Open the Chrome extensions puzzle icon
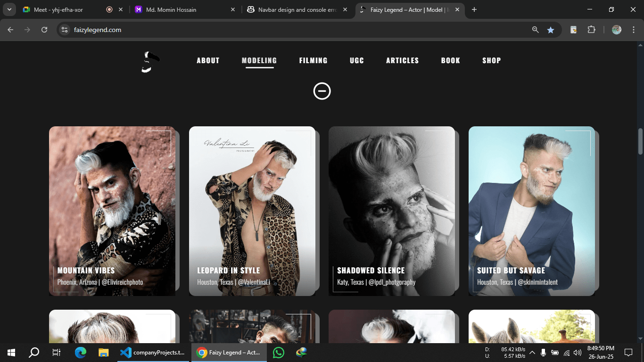Viewport: 644px width, 362px height. [591, 30]
